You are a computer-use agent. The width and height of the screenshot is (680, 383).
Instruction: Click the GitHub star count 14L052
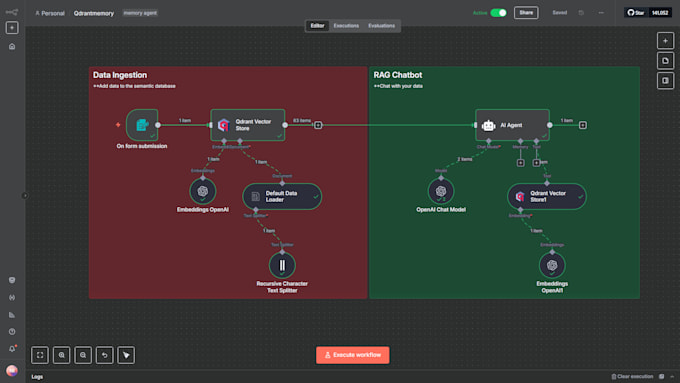point(660,13)
